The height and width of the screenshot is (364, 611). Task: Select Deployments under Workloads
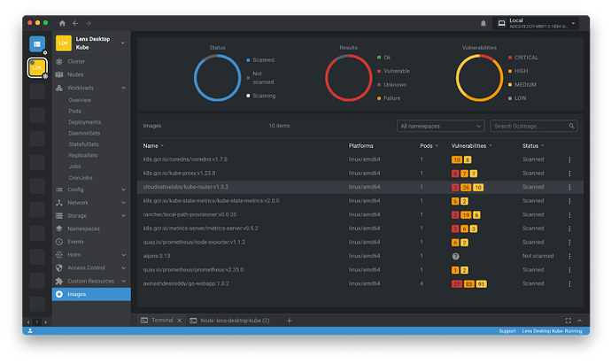click(85, 122)
